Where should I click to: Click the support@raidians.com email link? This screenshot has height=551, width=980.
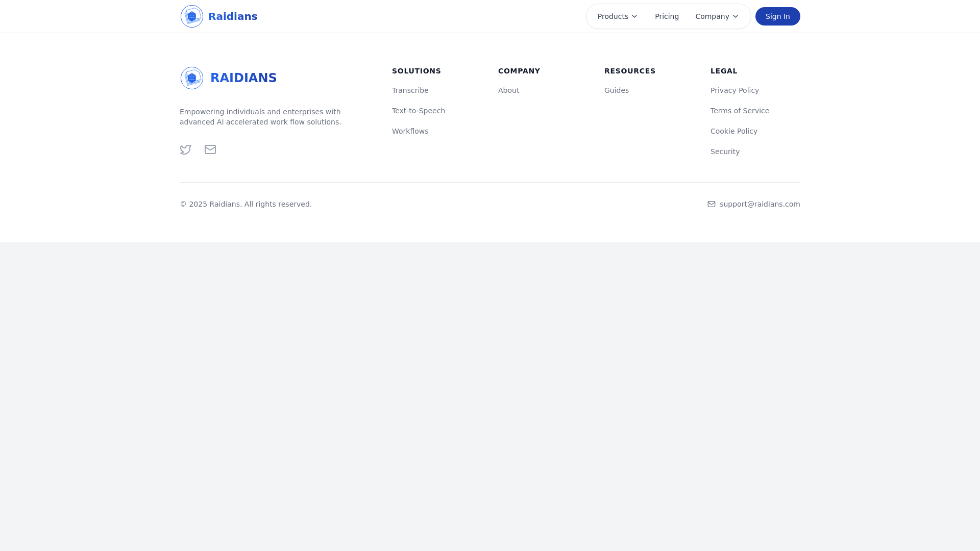pyautogui.click(x=759, y=204)
